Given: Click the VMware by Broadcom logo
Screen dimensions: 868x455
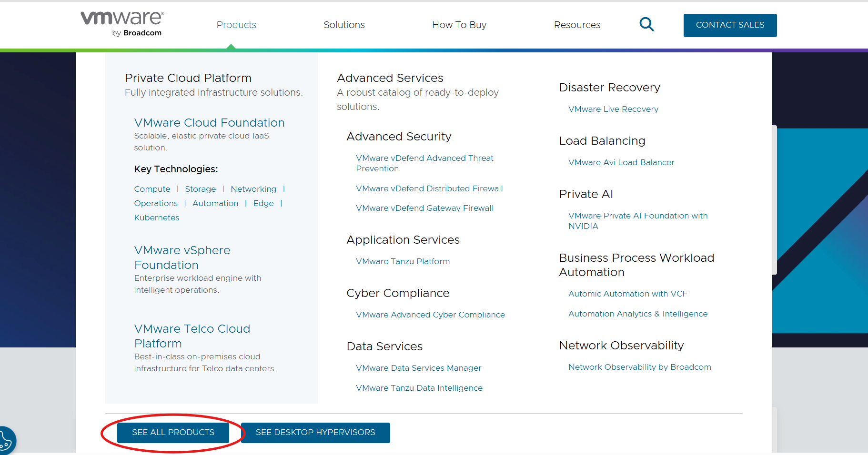Looking at the screenshot, I should (x=122, y=24).
